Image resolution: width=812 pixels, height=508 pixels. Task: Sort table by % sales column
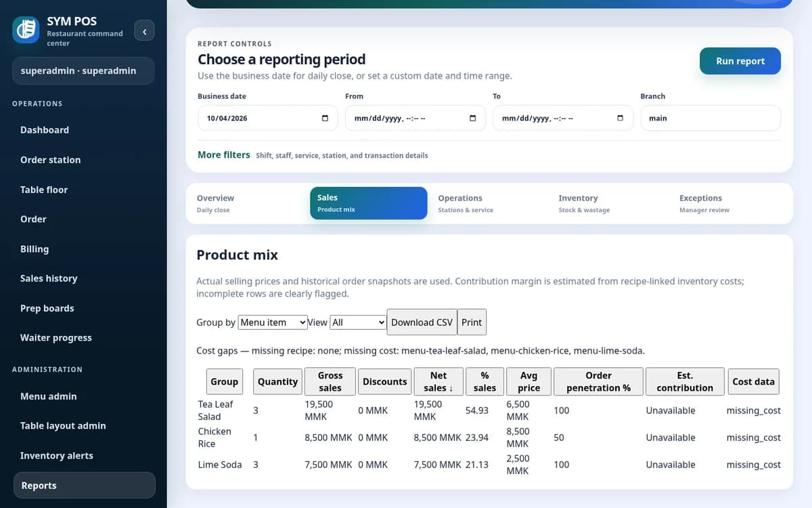click(484, 381)
